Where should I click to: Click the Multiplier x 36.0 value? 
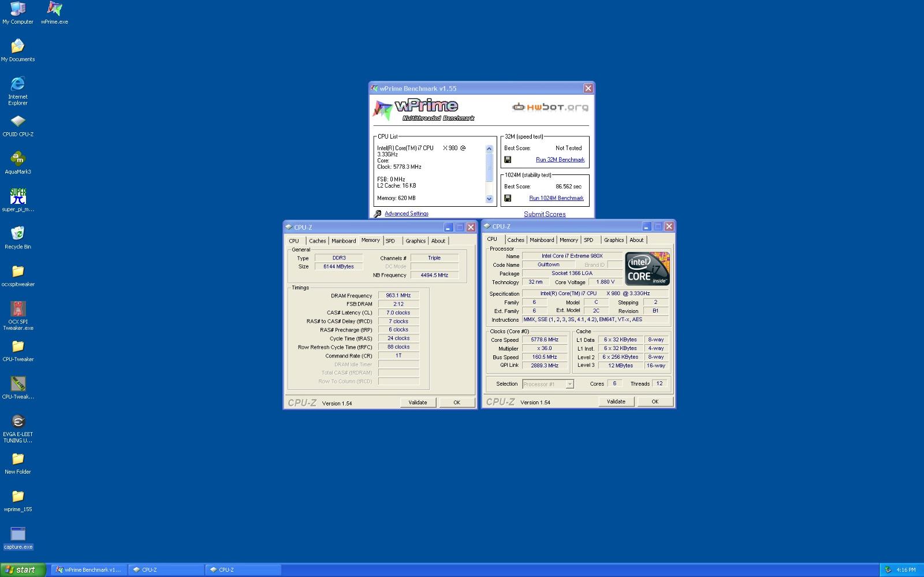545,349
